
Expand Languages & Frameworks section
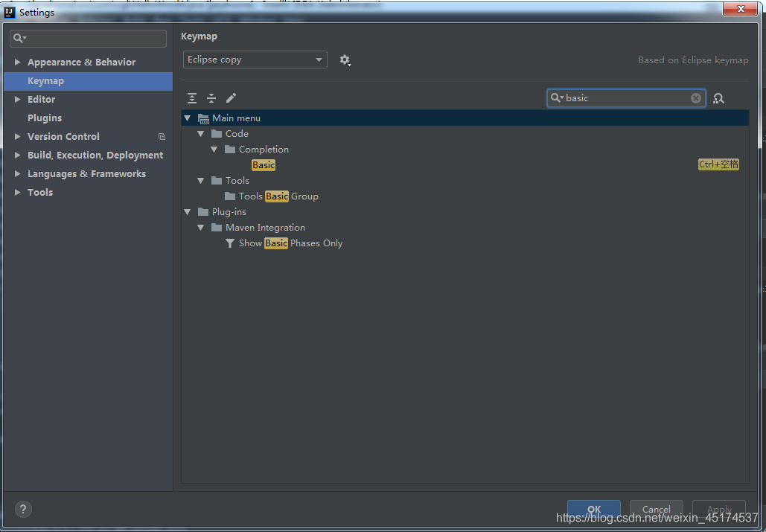point(18,174)
